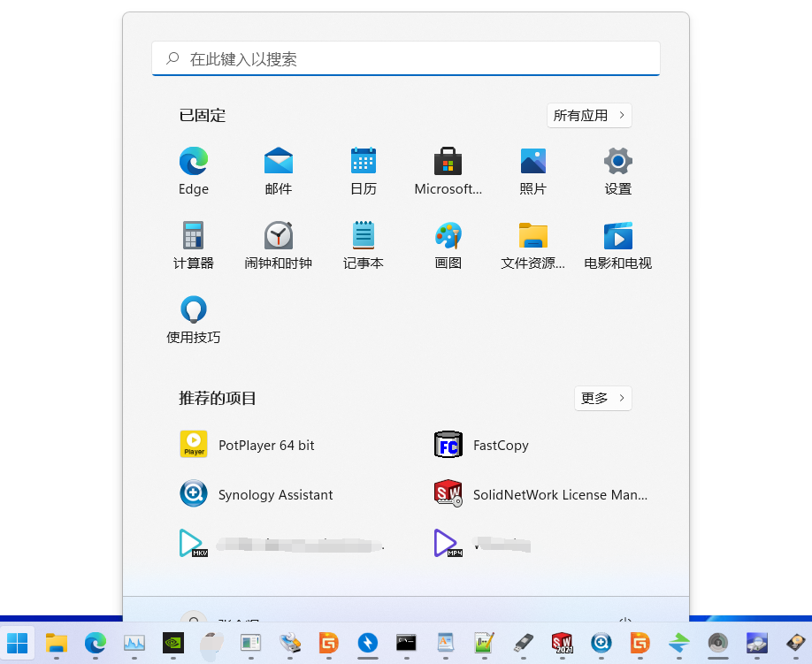Click the Windows Start button on taskbar

17,644
